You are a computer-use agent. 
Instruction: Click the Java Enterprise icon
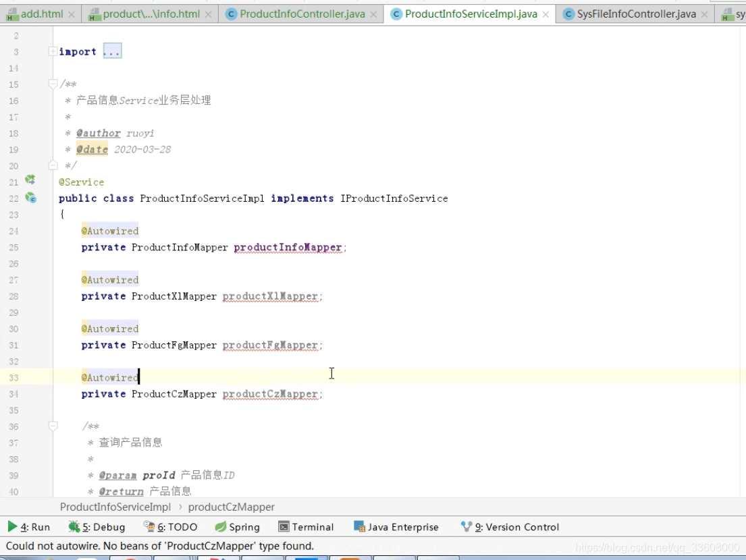point(360,527)
